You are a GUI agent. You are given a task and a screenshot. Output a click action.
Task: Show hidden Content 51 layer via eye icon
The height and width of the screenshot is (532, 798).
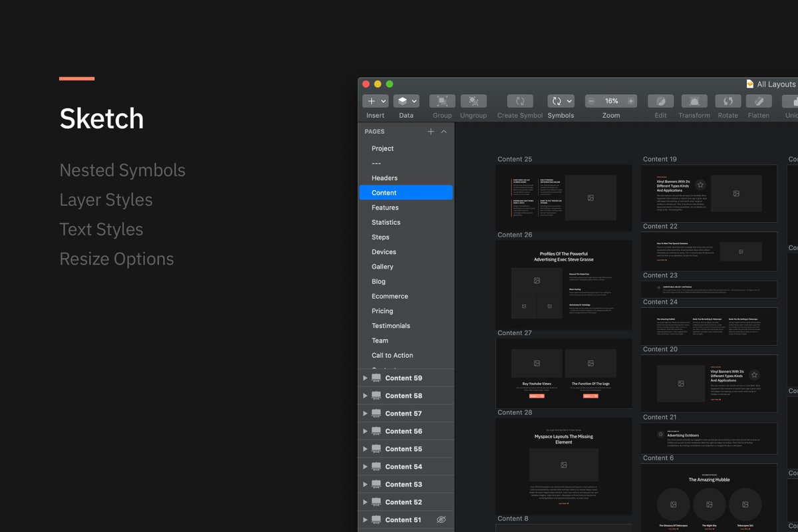coord(441,520)
